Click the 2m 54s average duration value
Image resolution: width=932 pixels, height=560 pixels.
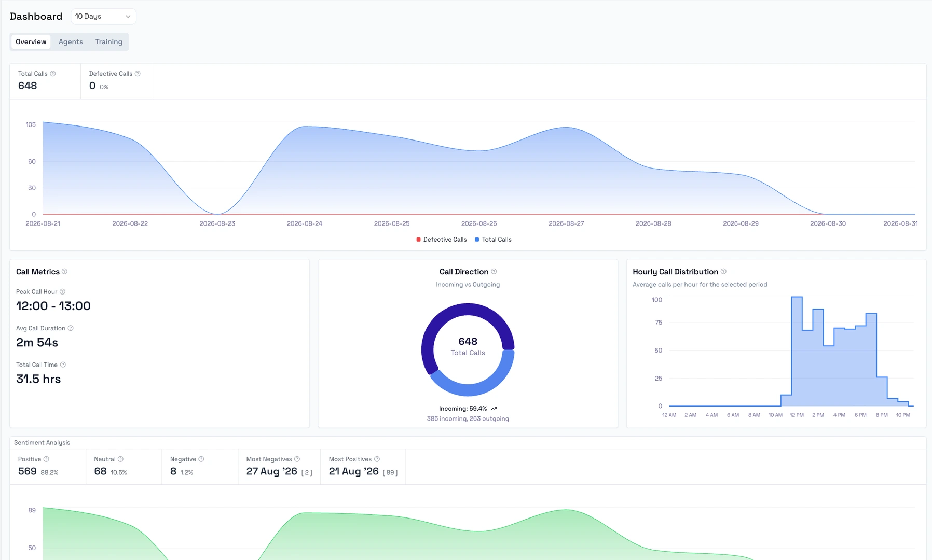(37, 343)
